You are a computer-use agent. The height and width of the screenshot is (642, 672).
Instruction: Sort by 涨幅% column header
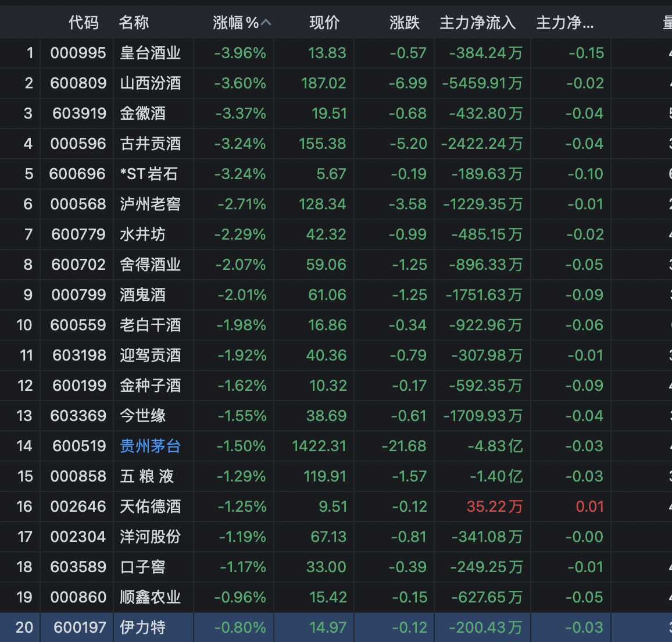(x=235, y=23)
